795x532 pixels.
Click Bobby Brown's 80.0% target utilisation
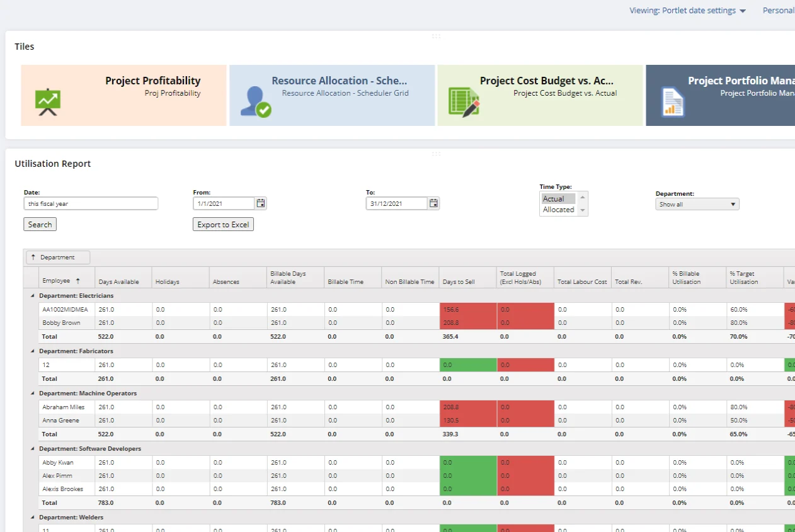pos(755,322)
